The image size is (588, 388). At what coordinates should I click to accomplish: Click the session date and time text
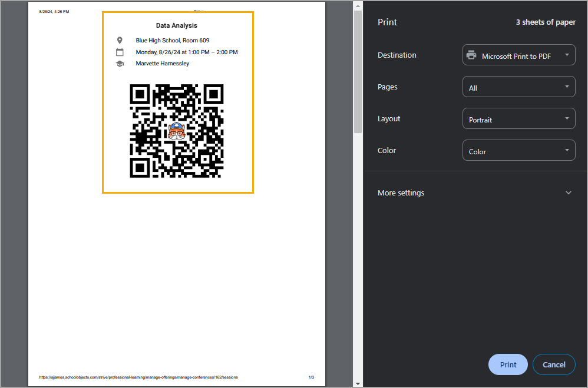(187, 52)
